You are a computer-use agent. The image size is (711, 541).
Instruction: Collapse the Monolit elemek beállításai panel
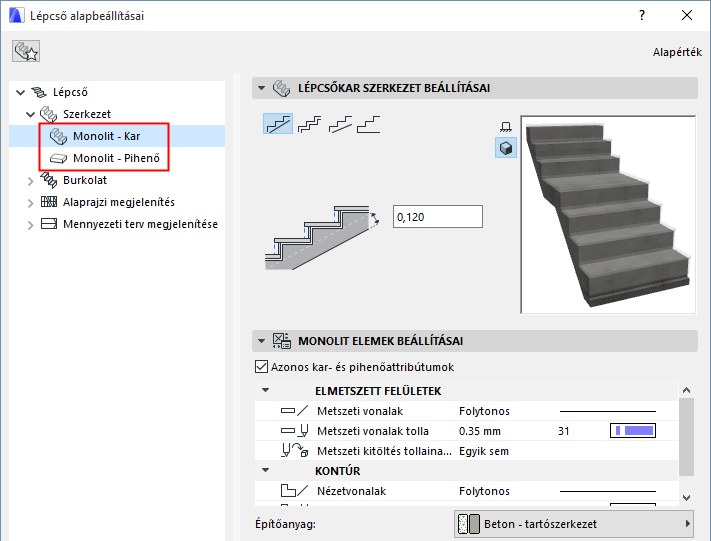(x=262, y=341)
